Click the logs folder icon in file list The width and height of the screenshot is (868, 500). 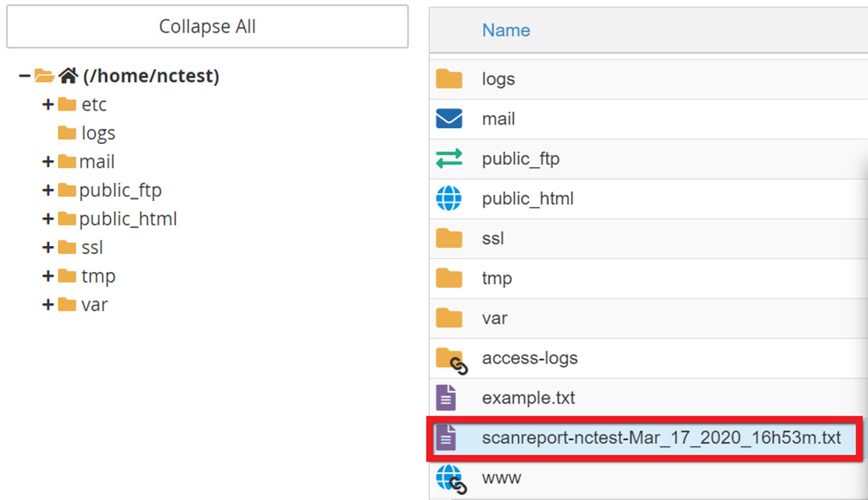[x=449, y=78]
